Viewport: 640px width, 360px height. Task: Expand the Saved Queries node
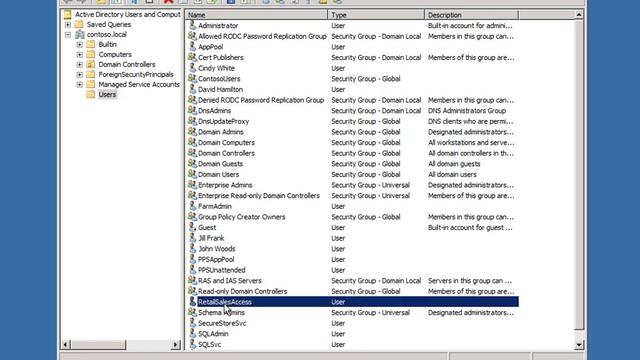(x=68, y=24)
